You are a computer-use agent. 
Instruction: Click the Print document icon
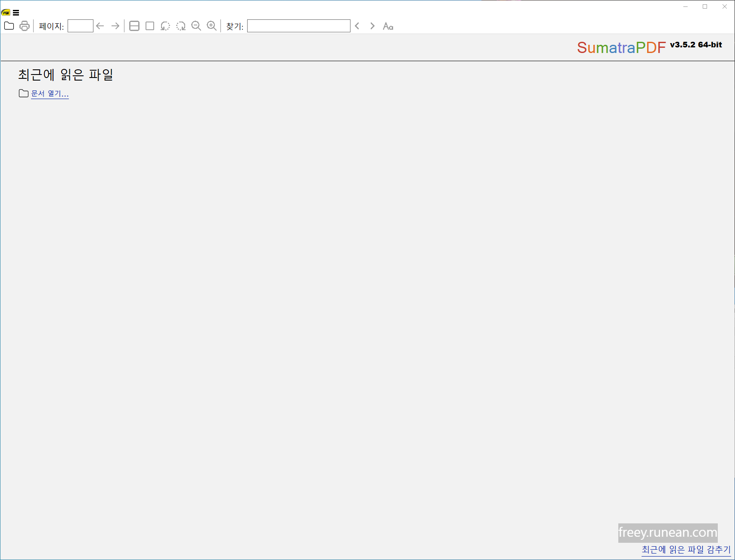(24, 26)
